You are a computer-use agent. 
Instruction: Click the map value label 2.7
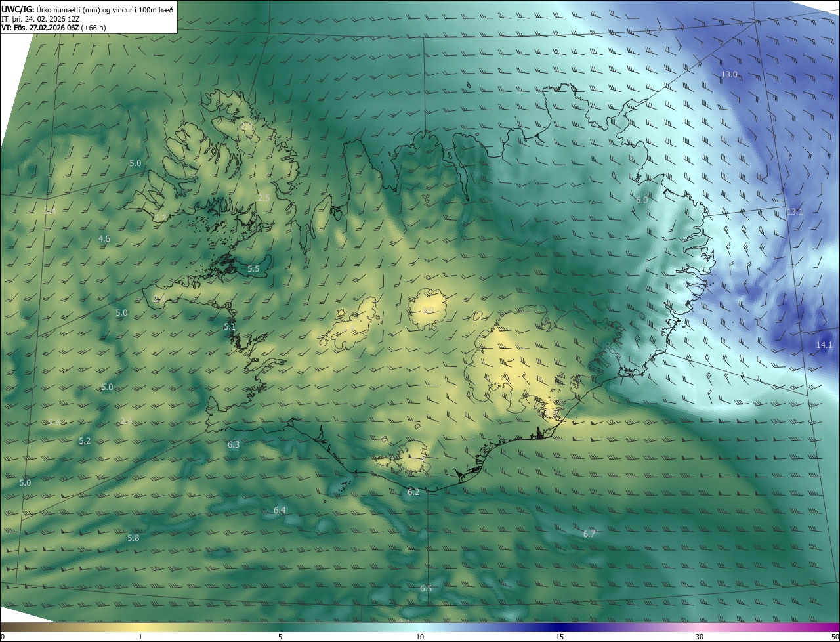(160, 218)
